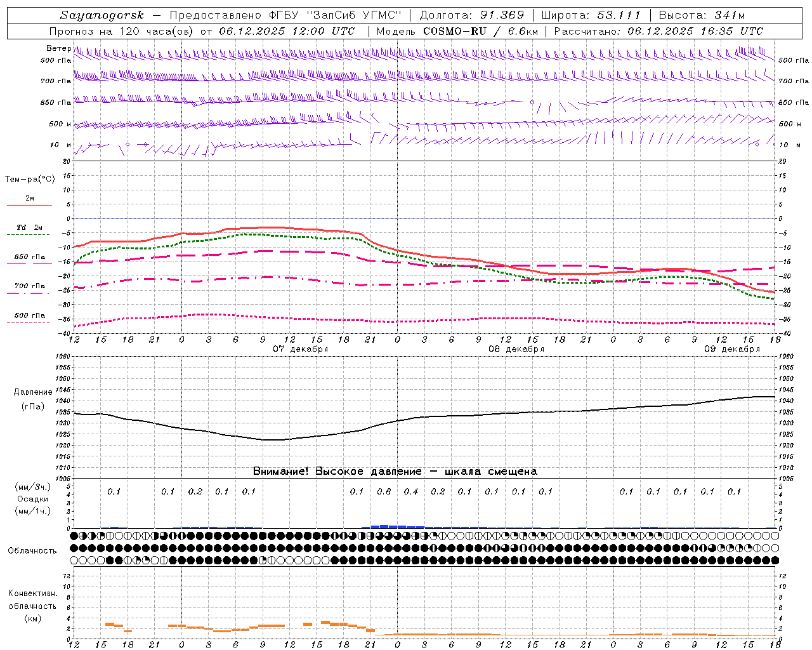Click the Высота: 341м value
Viewport: 812px width, 650px height.
click(x=702, y=15)
